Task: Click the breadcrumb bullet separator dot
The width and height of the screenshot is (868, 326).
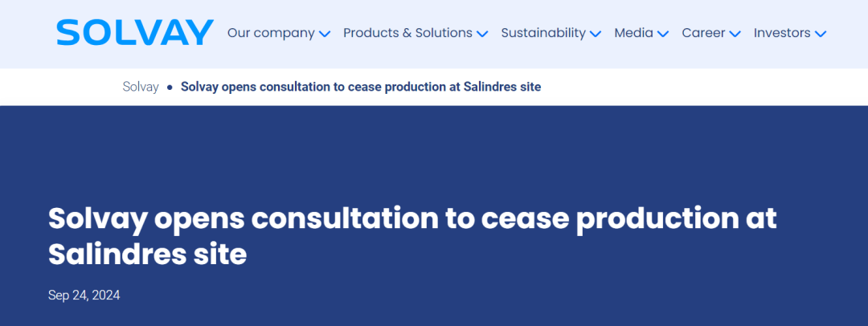Action: (x=170, y=88)
